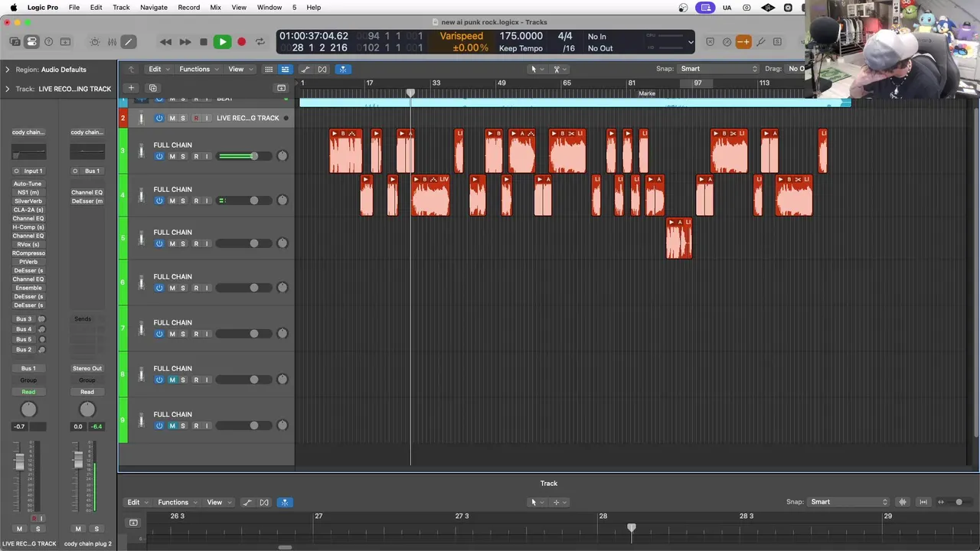Switch to grid view button in tracks header
The width and height of the screenshot is (980, 551).
269,69
